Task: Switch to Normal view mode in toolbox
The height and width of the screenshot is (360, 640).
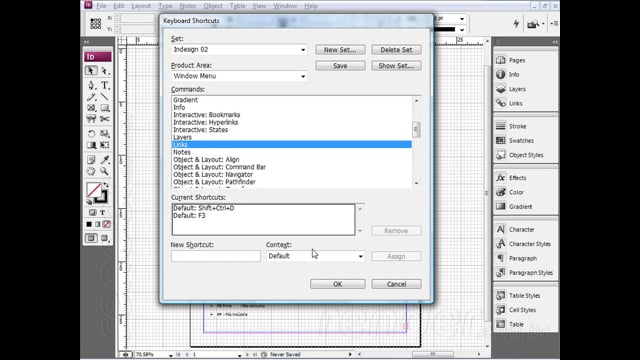Action: [x=91, y=238]
